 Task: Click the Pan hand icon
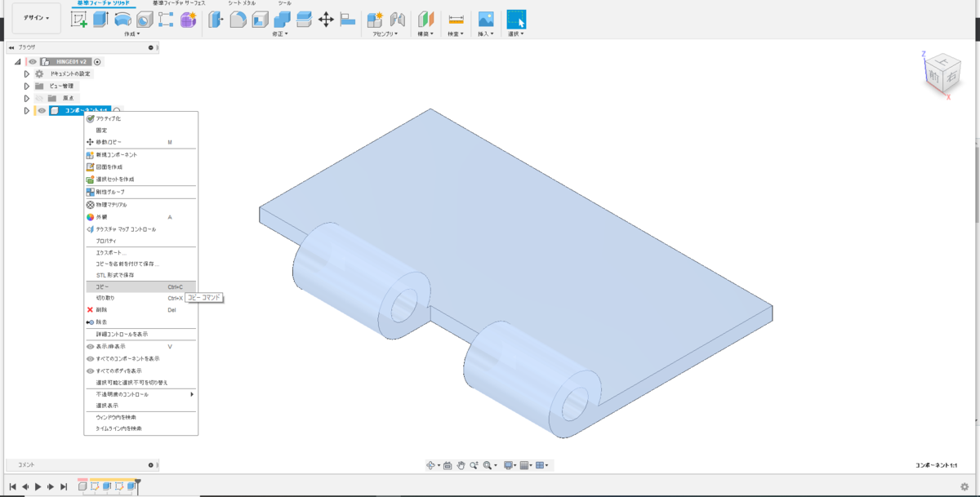click(461, 465)
